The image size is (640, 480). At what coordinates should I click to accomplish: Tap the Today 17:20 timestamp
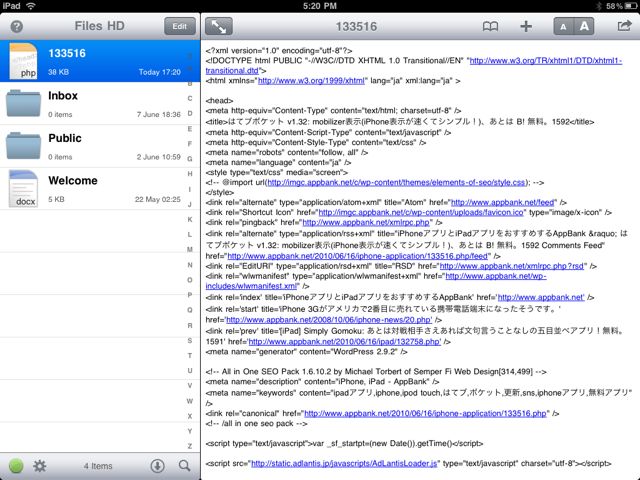click(160, 72)
